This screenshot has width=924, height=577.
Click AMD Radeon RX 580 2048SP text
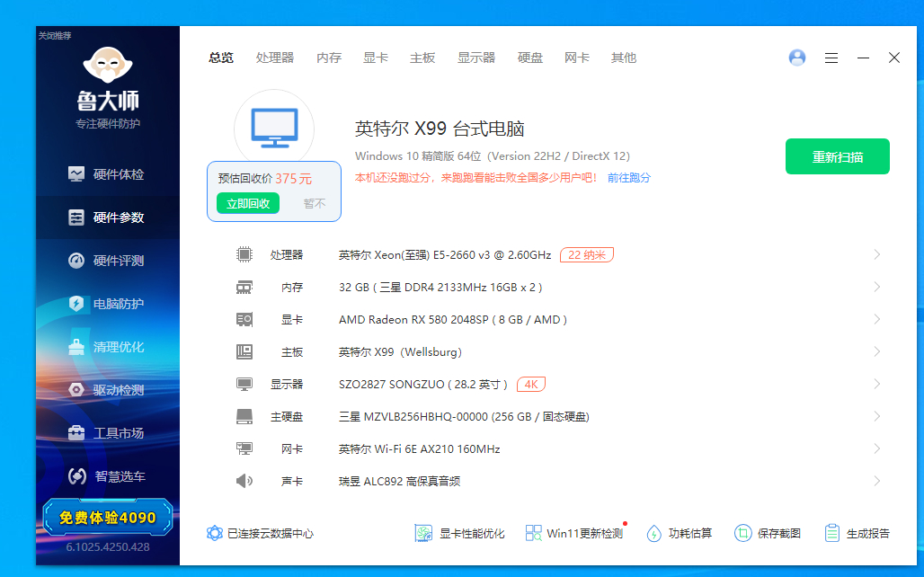click(453, 319)
